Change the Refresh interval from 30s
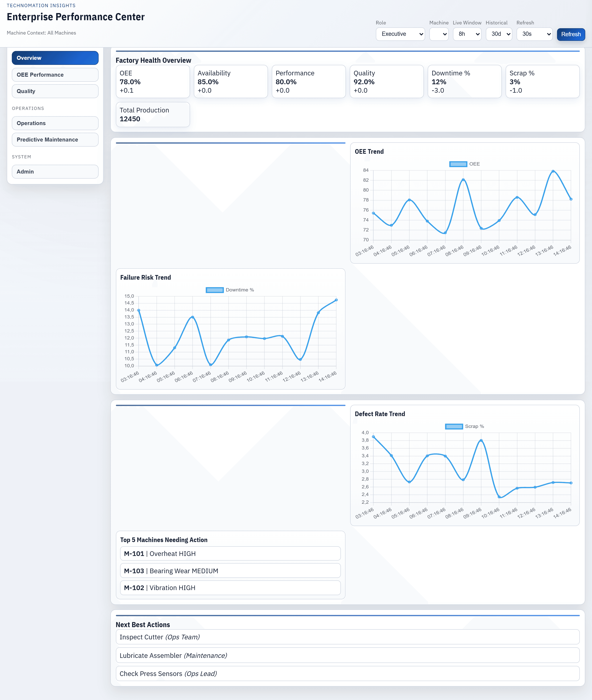This screenshot has height=700, width=592. click(x=534, y=34)
